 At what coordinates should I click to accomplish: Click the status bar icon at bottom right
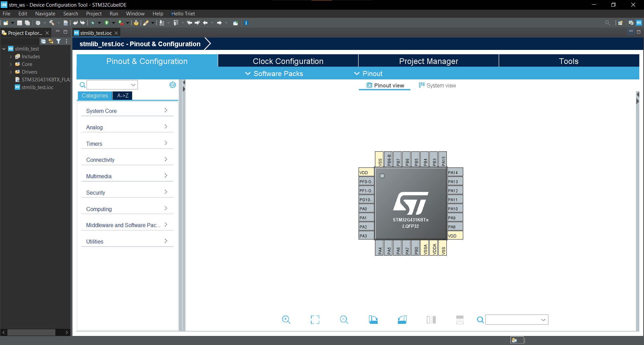(x=515, y=340)
